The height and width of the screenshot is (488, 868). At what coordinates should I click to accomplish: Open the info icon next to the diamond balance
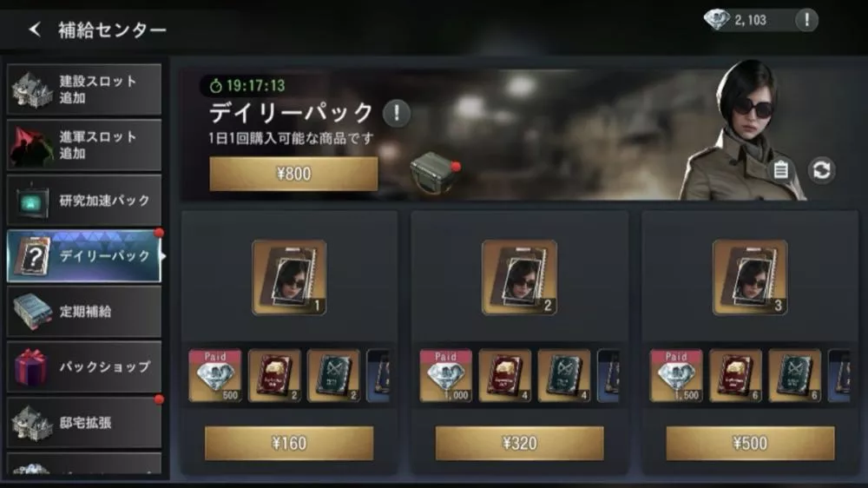tap(806, 20)
